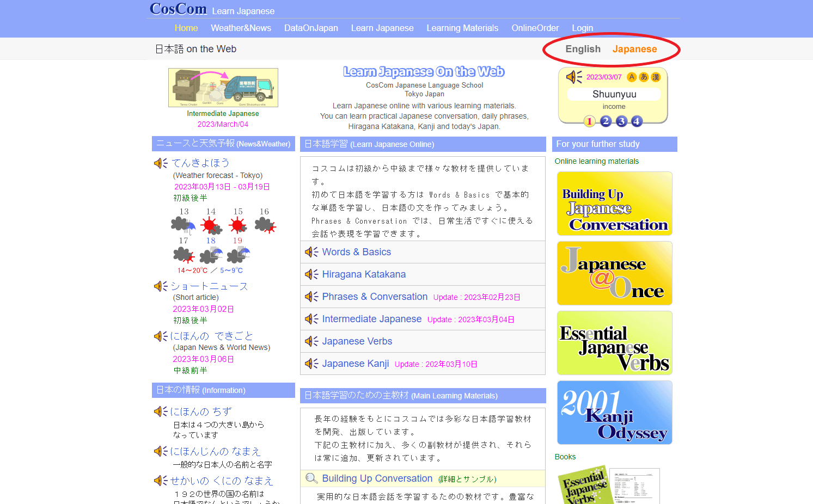Open Building Up Conversation details link
This screenshot has width=813, height=504.
[x=377, y=478]
